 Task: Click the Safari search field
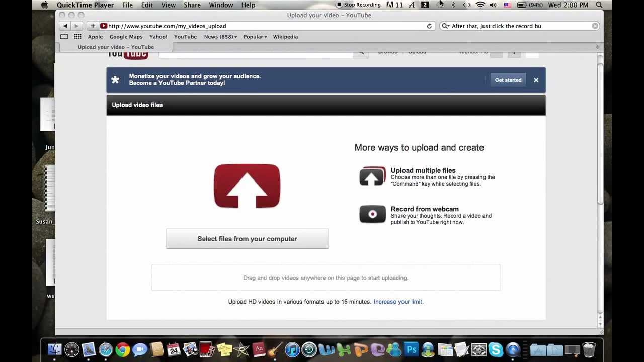click(x=520, y=26)
